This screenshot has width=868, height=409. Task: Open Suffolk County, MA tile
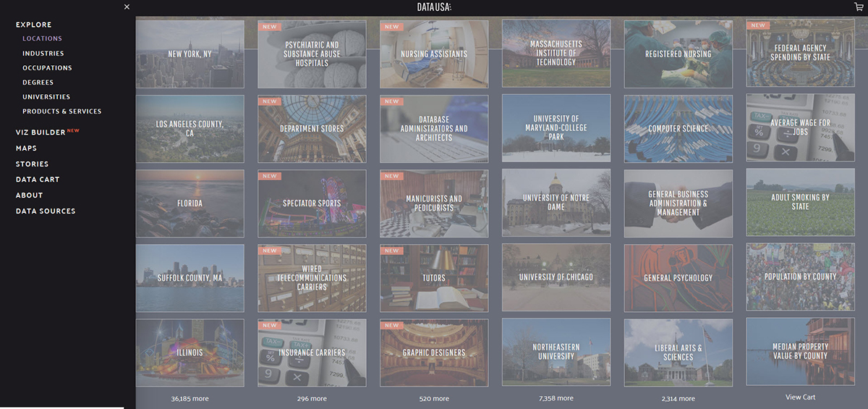point(190,278)
